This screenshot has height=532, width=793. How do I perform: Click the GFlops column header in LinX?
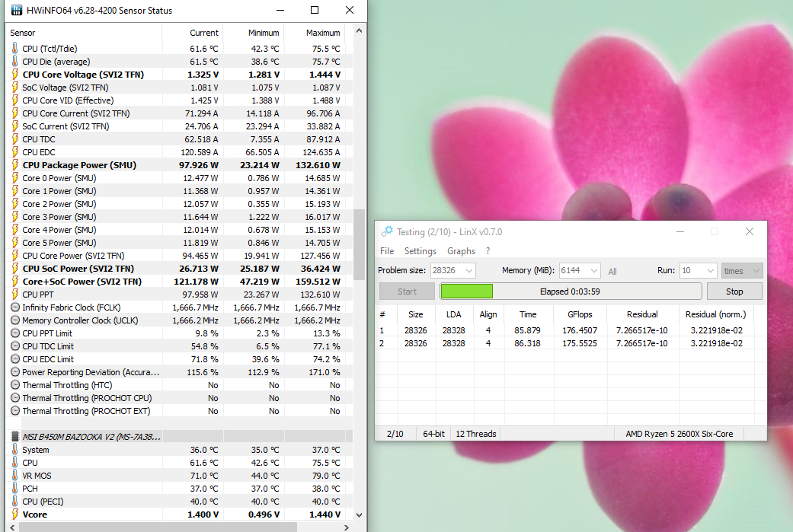580,314
